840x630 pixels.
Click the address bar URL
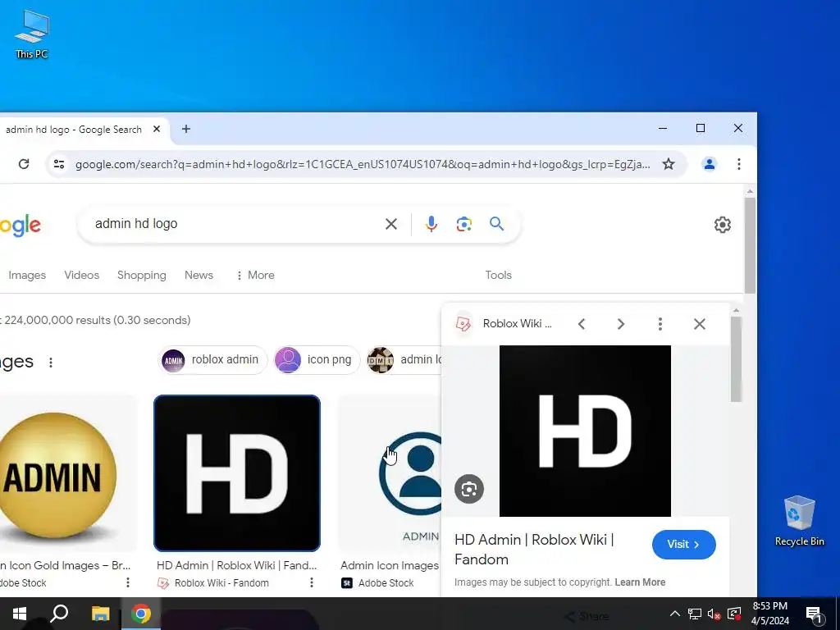(x=362, y=164)
